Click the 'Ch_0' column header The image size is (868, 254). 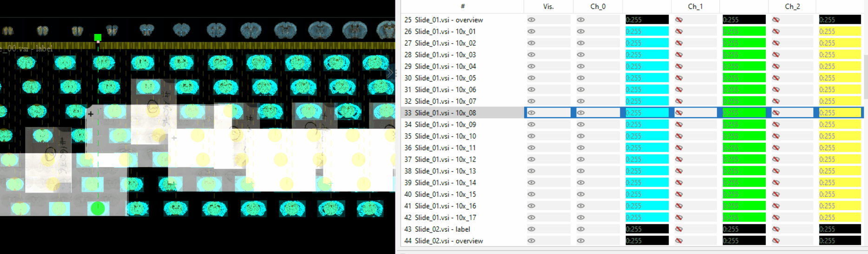click(598, 7)
